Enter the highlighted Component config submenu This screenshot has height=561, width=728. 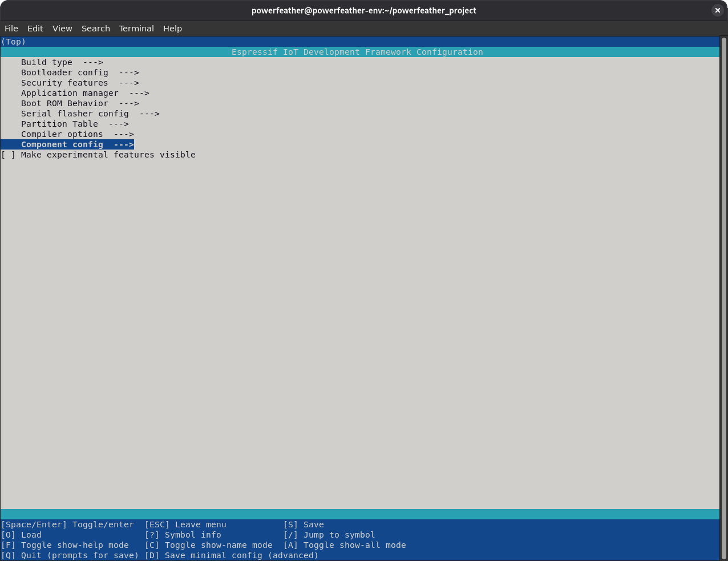click(x=67, y=144)
